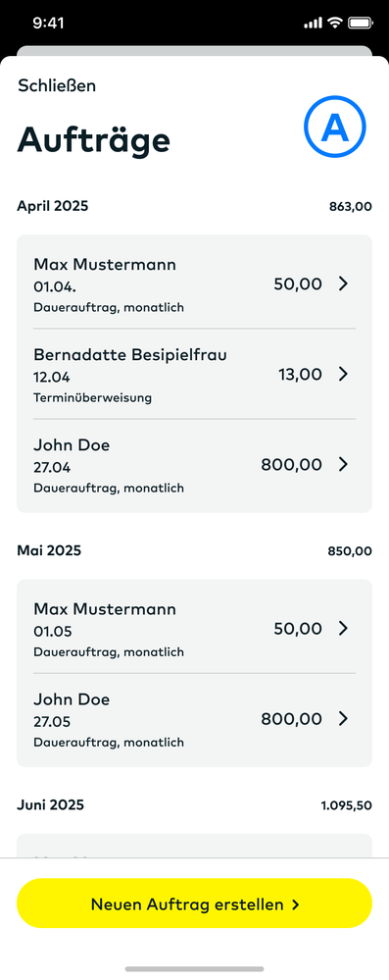This screenshot has width=389, height=980.
Task: Select Max Mustermann 01.05 entry name
Action: click(x=105, y=609)
